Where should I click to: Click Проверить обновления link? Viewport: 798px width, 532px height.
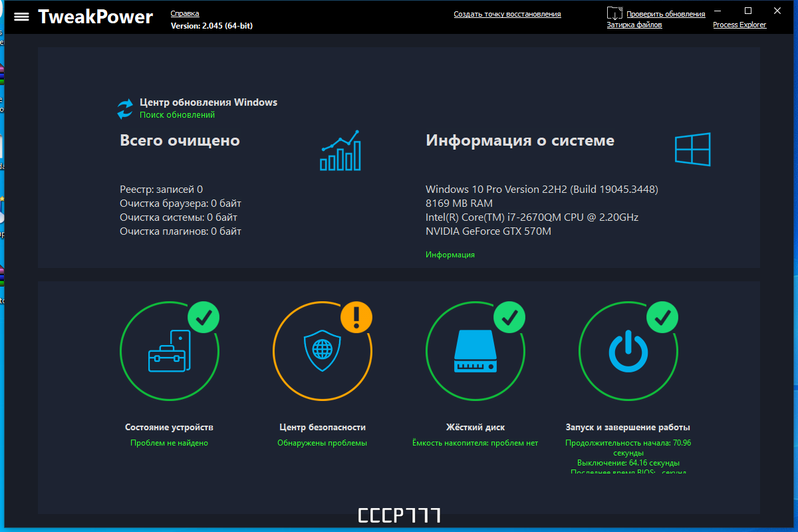pos(666,14)
